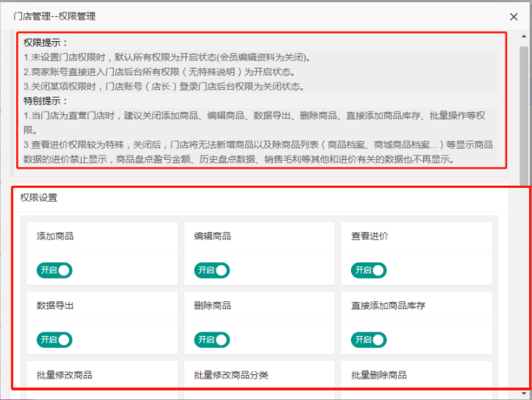This screenshot has width=532, height=400.
Task: Click the 批量修改商品分类 card title
Action: click(231, 375)
